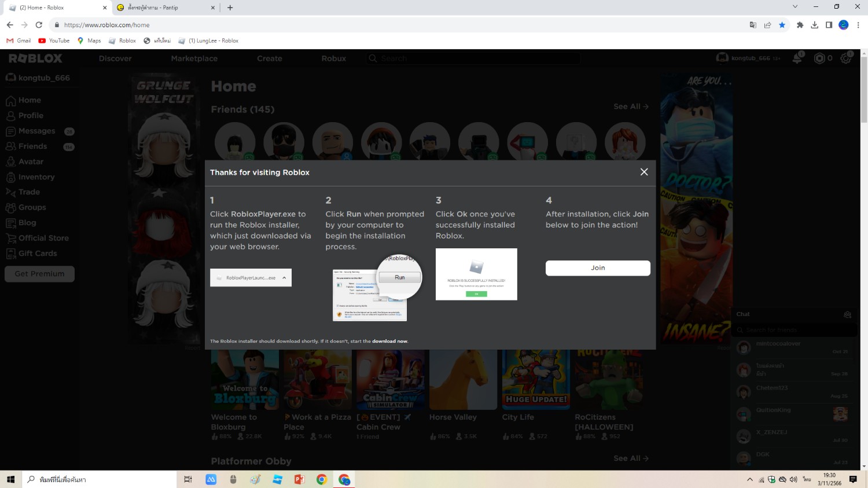Open kongtub_666 profile in the top navbar
Image resolution: width=868 pixels, height=488 pixels.
click(748, 58)
